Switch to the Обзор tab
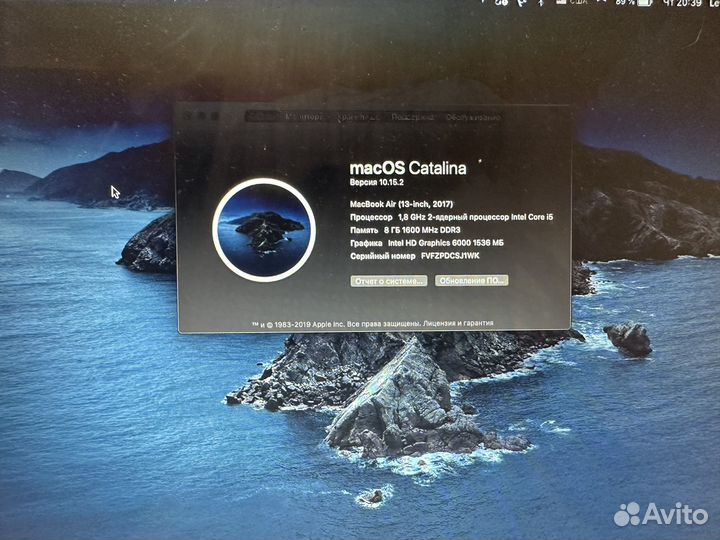 coord(262,117)
